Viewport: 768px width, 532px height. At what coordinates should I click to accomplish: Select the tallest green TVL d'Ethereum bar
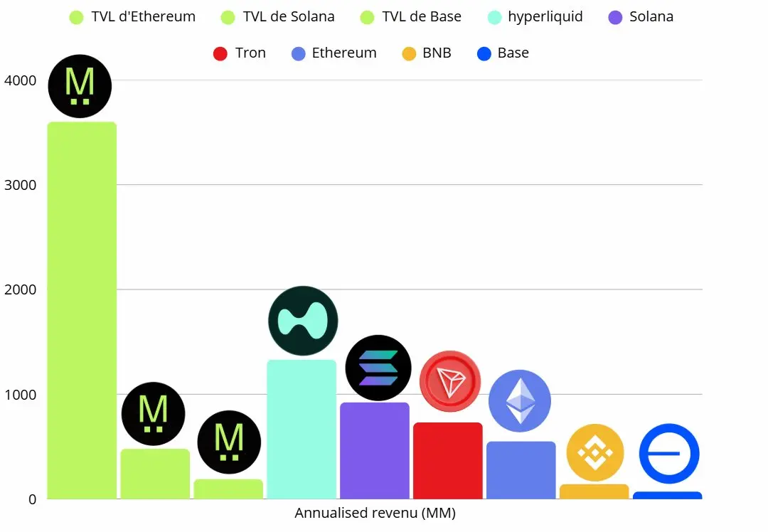pyautogui.click(x=82, y=311)
